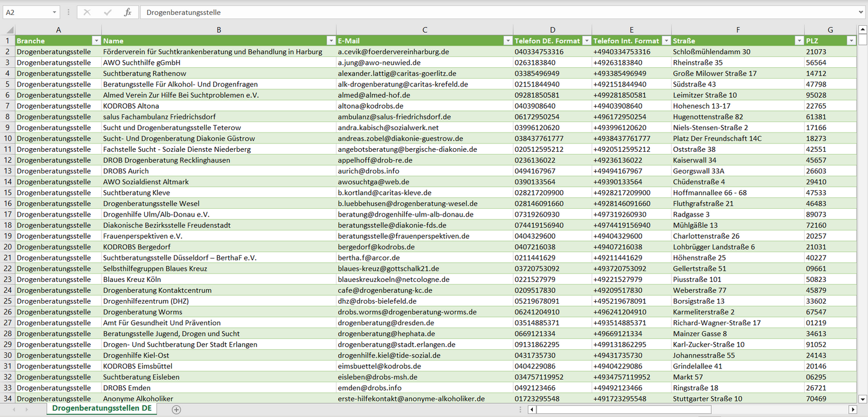Click the Cancel X icon in formula bar
Viewport: 868px width, 417px height.
(87, 12)
